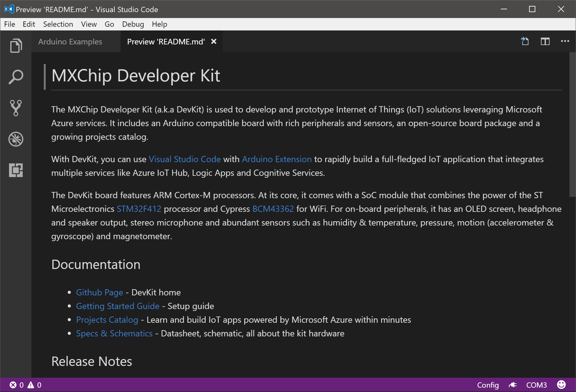576x392 pixels.
Task: Open the Selection menu
Action: (58, 24)
